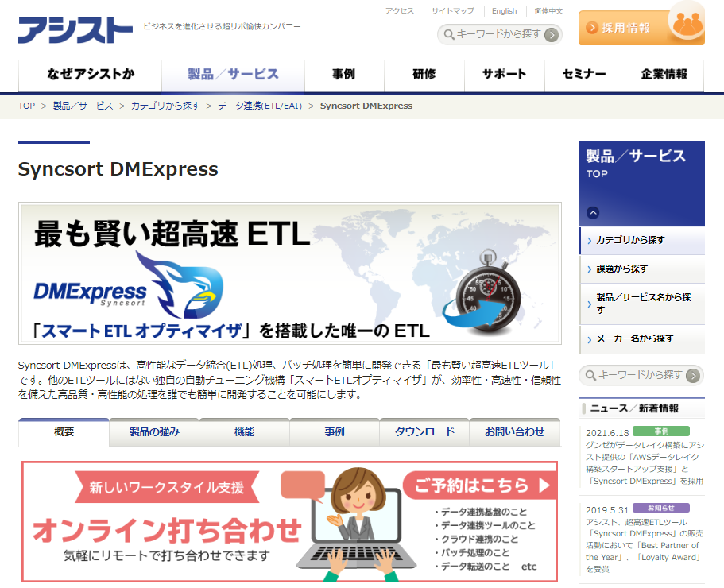Submit sidebar search arrow button
Viewport: 724px width, 588px height.
click(x=692, y=376)
